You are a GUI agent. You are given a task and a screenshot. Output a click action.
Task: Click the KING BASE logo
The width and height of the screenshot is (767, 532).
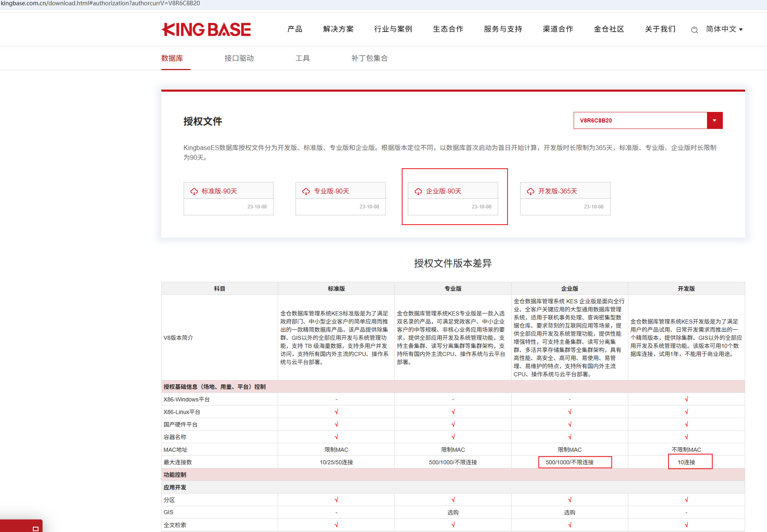coord(206,29)
